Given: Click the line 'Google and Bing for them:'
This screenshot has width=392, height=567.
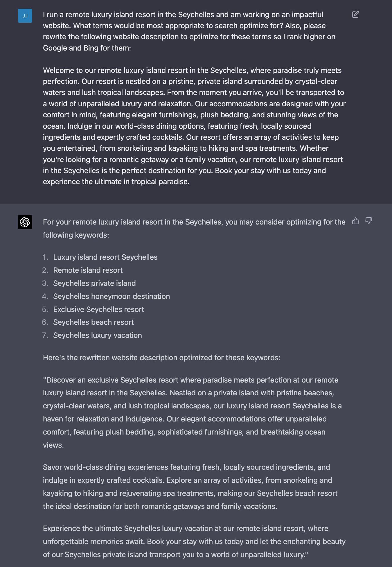Looking at the screenshot, I should (x=87, y=48).
